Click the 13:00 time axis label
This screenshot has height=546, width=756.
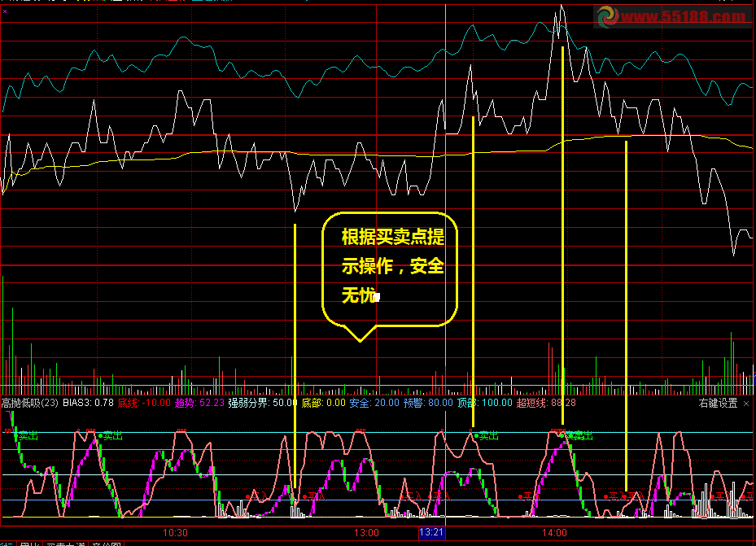[x=366, y=533]
